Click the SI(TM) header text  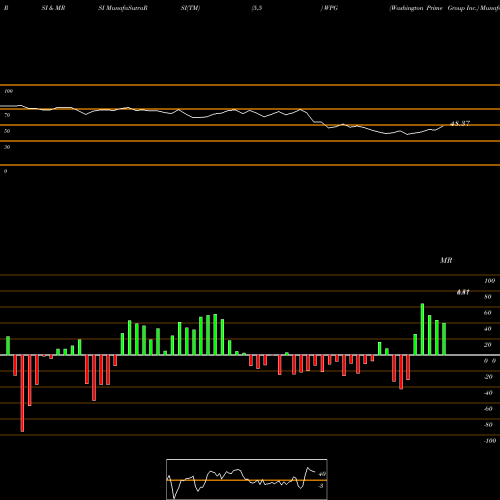point(190,8)
